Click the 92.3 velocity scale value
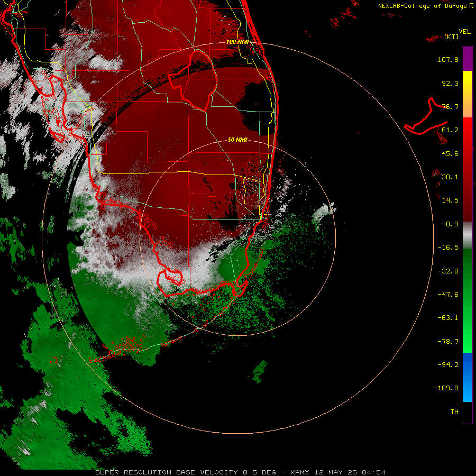The width and height of the screenshot is (476, 476). [450, 83]
